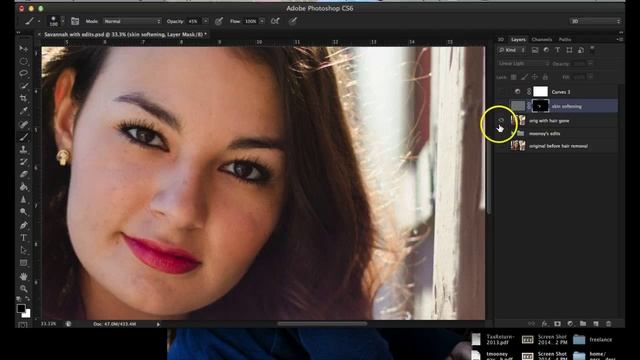
Task: Select the Sharpen/Blur tool
Action: click(23, 200)
